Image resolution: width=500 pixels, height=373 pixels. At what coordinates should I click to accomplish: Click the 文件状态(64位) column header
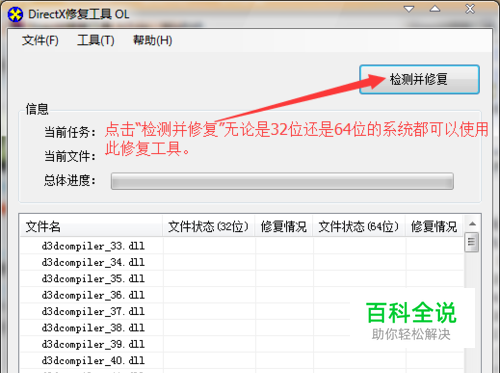pyautogui.click(x=359, y=226)
